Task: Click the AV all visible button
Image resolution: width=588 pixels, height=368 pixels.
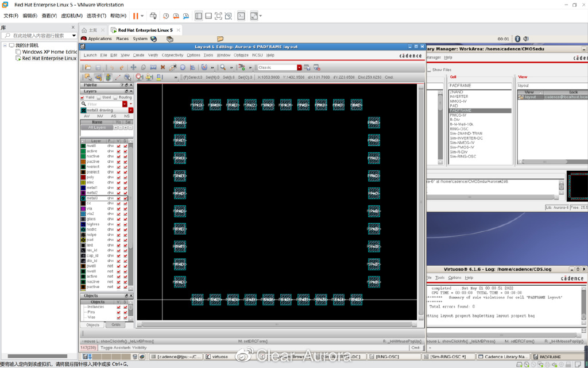Action: coord(86,116)
